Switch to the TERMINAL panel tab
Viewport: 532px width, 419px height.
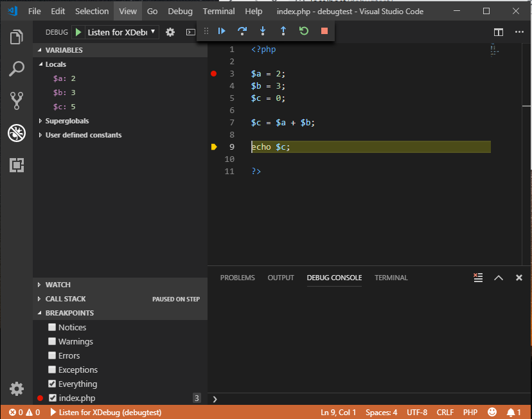(x=391, y=278)
